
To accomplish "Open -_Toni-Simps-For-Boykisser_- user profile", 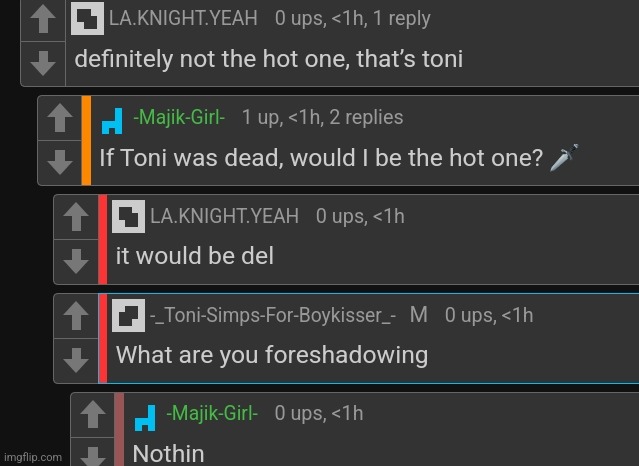I will 273,315.
